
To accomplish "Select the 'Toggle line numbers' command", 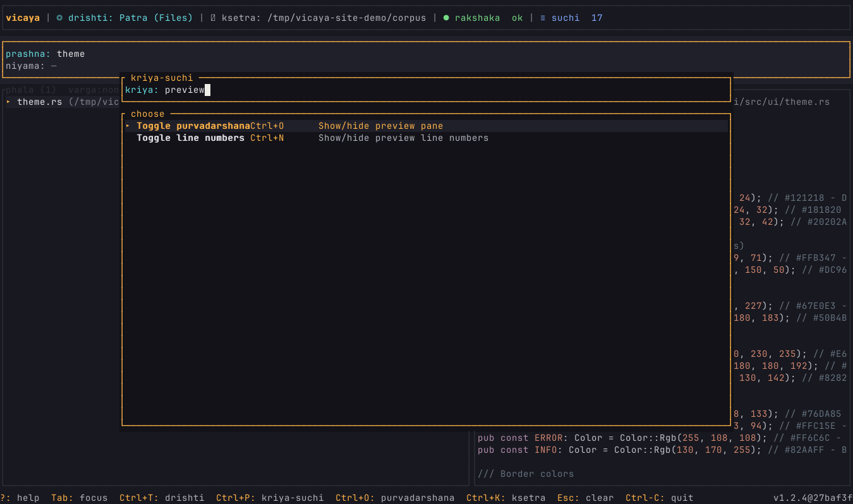I will [426, 138].
